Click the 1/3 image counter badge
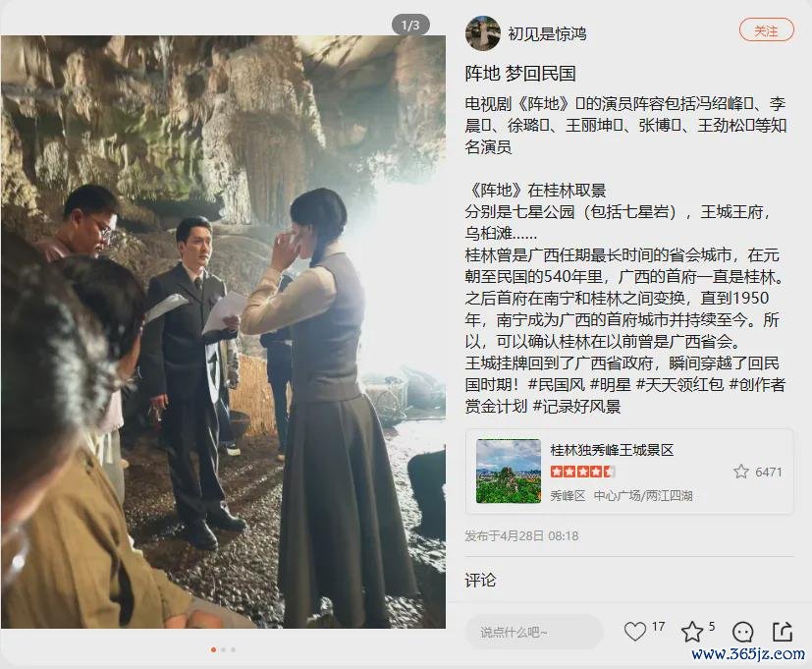 (410, 25)
